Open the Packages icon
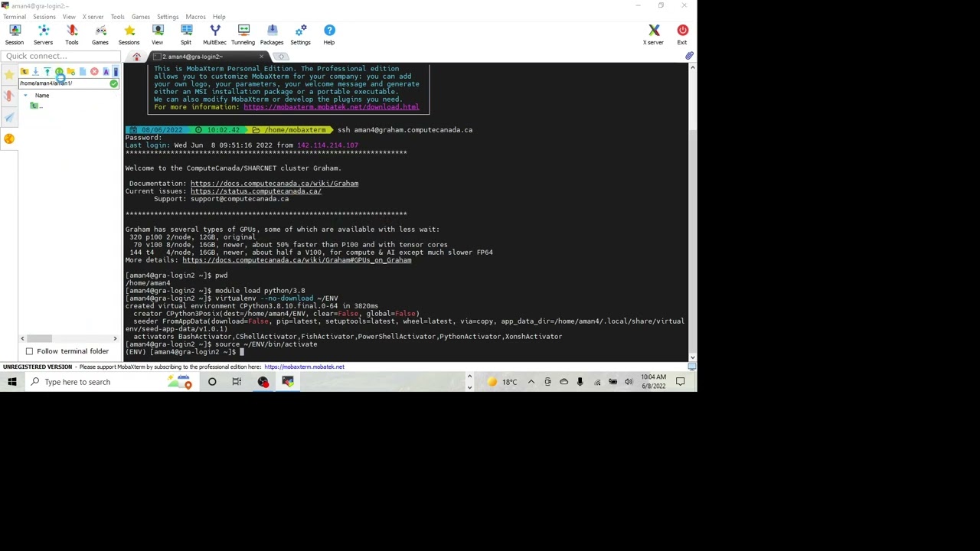980x551 pixels. (x=272, y=34)
